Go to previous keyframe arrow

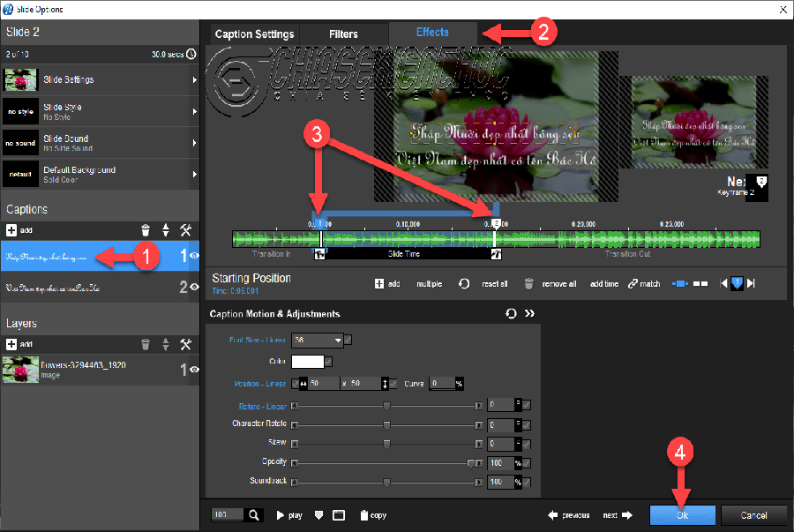[723, 283]
